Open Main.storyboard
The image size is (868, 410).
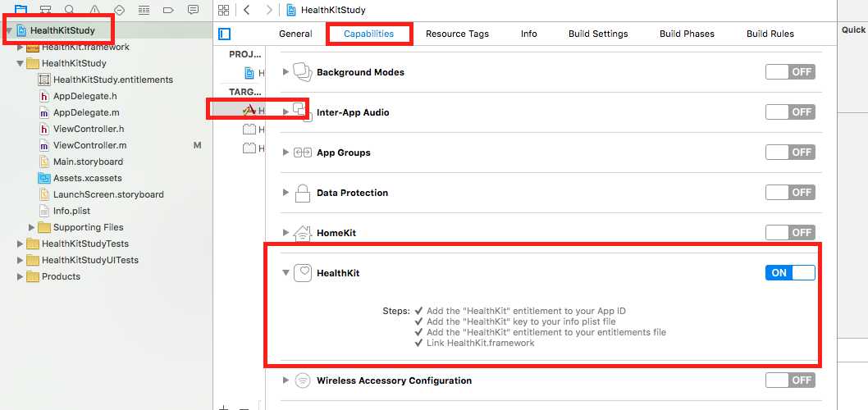click(88, 162)
